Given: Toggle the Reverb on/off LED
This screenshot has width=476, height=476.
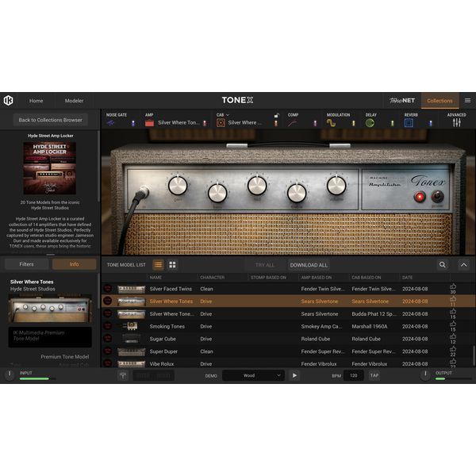Looking at the screenshot, I should 431,123.
